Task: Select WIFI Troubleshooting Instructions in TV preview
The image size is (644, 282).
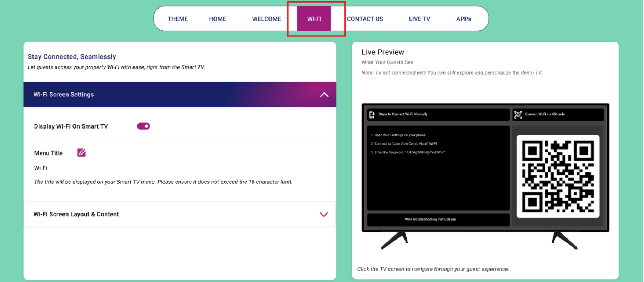Action: click(x=438, y=220)
